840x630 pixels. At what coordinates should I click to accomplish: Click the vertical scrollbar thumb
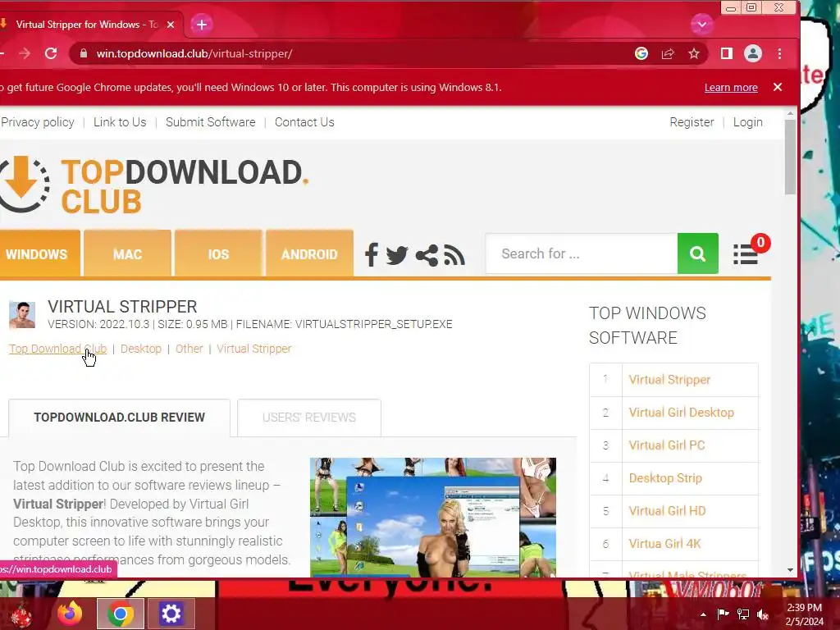click(790, 157)
